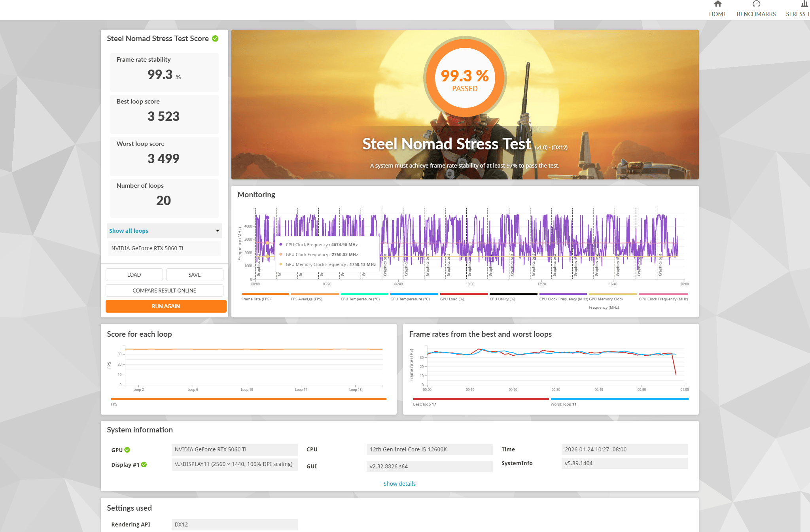Viewport: 810px width, 532px height.
Task: Click the GPU field in System information
Action: pos(235,449)
